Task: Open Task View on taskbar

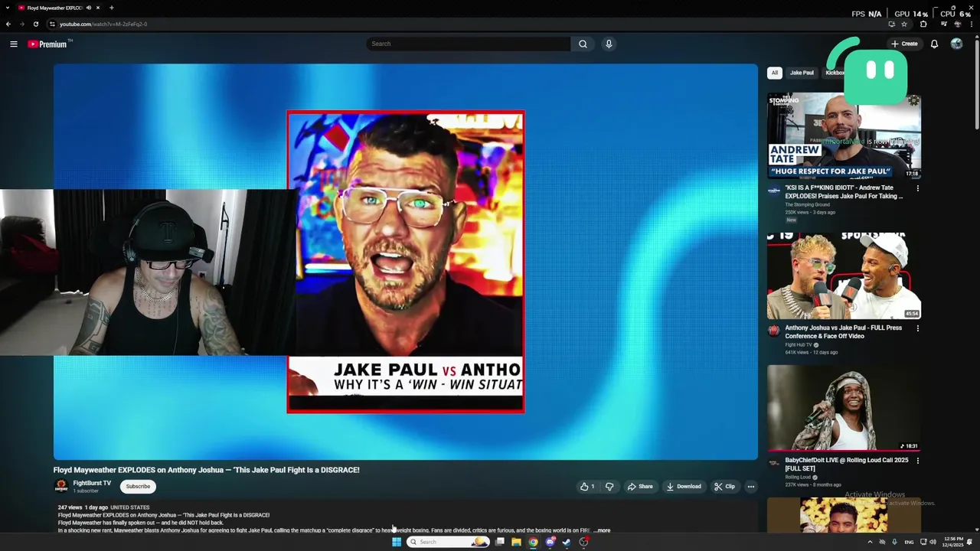Action: (x=500, y=542)
